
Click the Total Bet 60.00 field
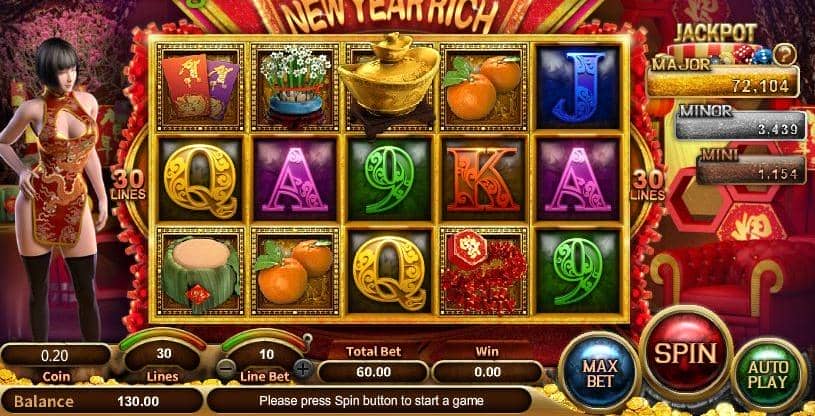(x=373, y=372)
